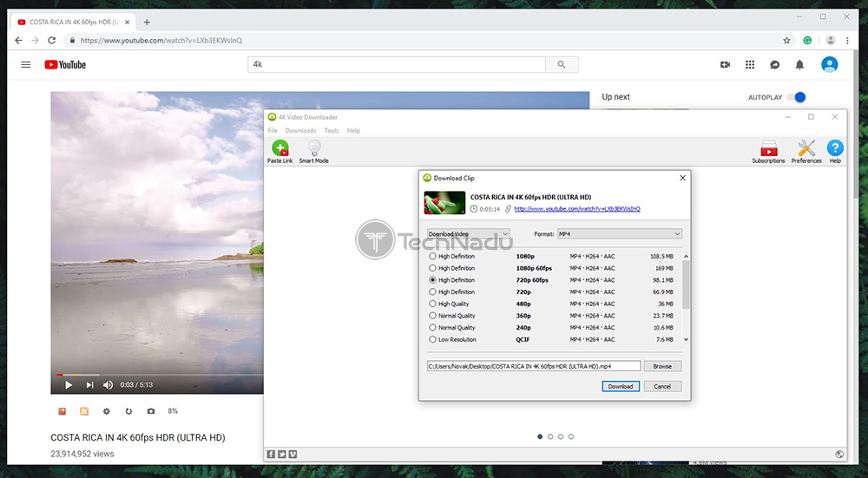Open Downloads menu in 4K Video Downloader

tap(300, 131)
